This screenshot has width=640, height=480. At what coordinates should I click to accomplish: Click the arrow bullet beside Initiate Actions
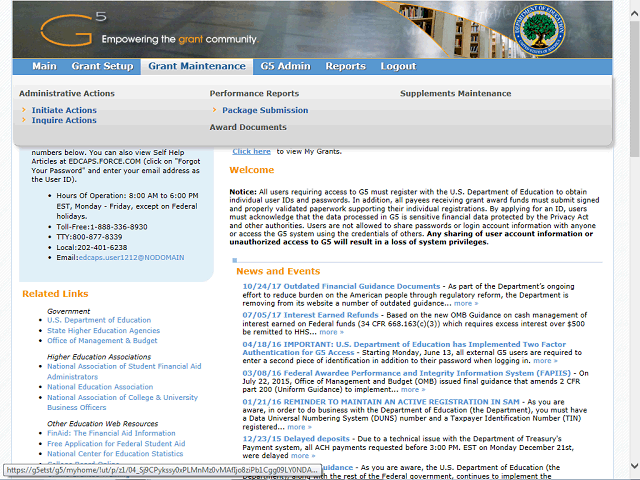click(x=24, y=110)
